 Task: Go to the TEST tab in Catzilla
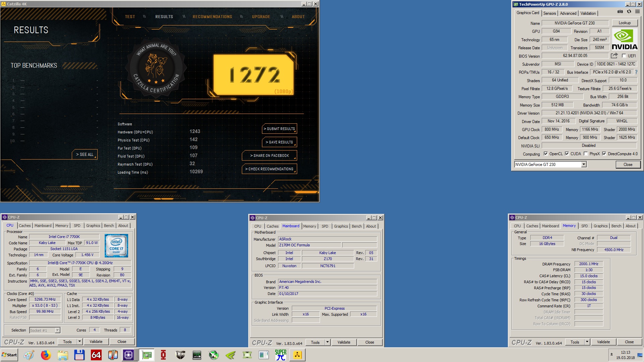tap(130, 17)
